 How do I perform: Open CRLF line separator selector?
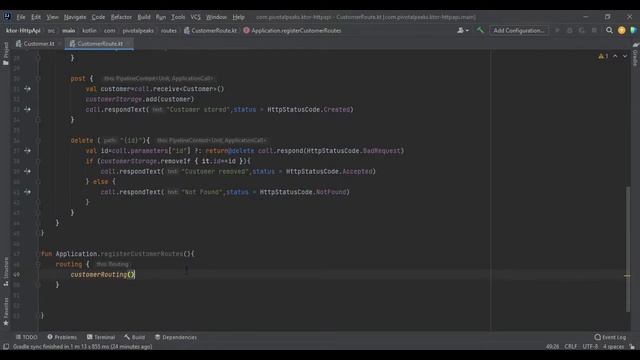pyautogui.click(x=571, y=347)
